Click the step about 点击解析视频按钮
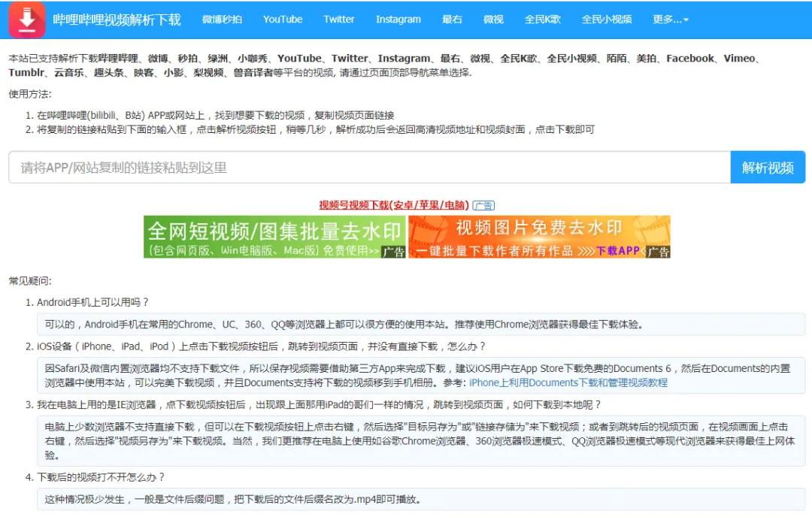 tap(316, 129)
